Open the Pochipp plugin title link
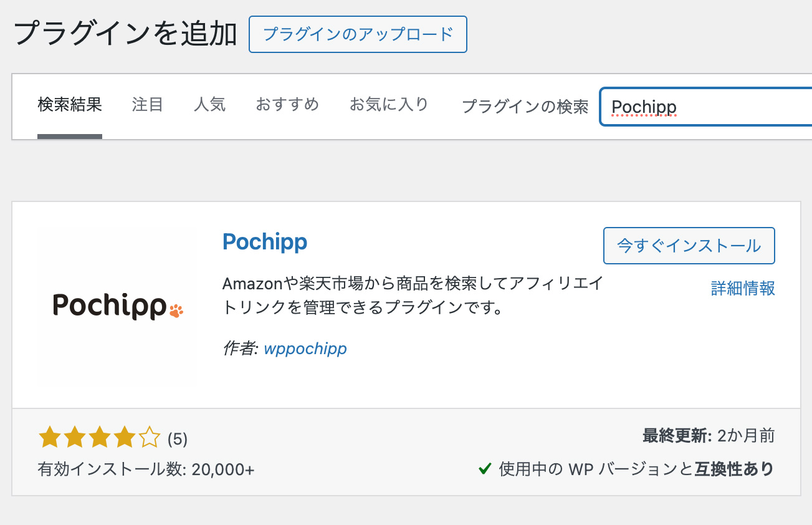The image size is (812, 525). tap(265, 242)
